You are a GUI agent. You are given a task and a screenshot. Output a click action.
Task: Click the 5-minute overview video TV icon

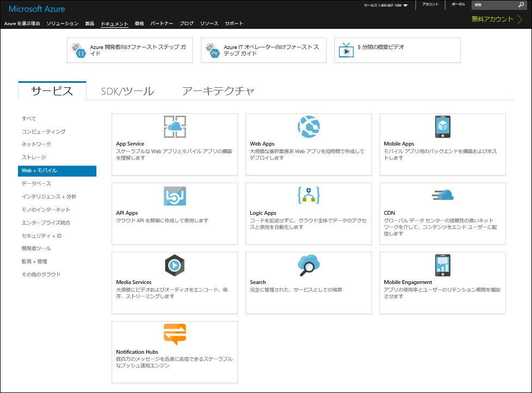point(346,50)
